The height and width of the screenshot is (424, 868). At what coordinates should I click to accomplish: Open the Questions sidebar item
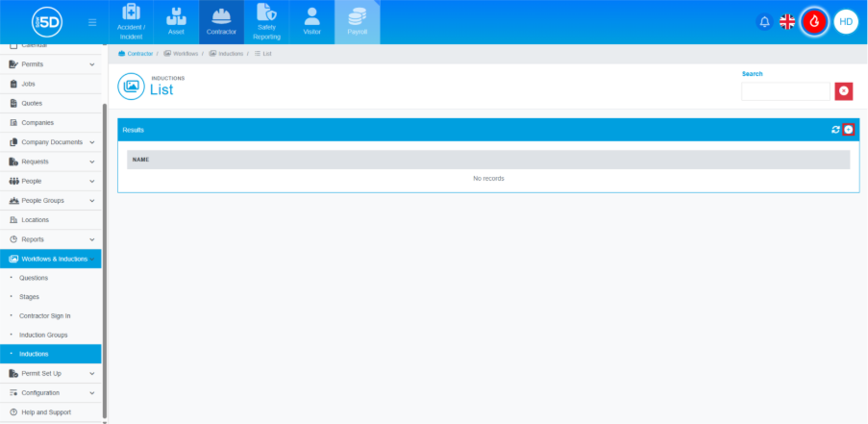point(34,278)
